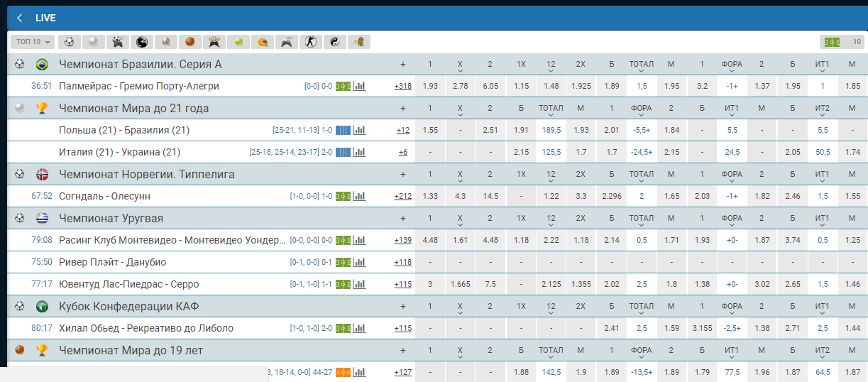
Task: Click the pitch view toggle showing 10
Action: (x=841, y=42)
